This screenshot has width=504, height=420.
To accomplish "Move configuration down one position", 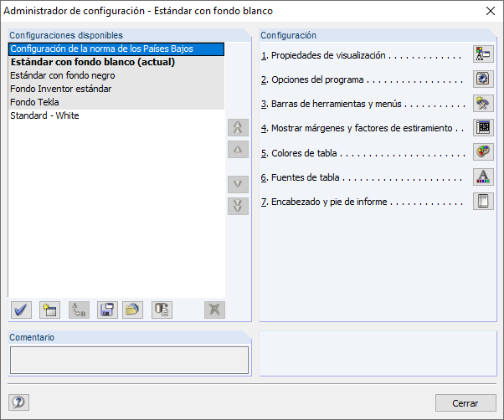I will (238, 184).
